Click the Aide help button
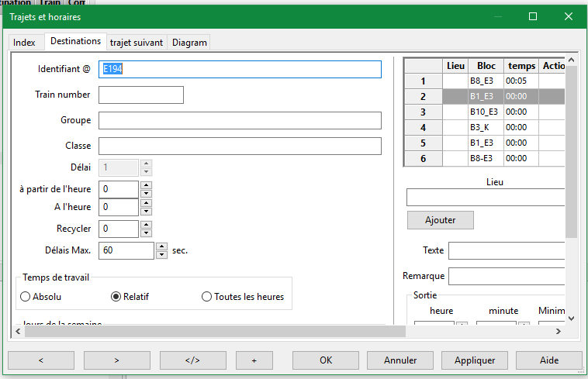Screen dimensions: 588x379 (548, 360)
